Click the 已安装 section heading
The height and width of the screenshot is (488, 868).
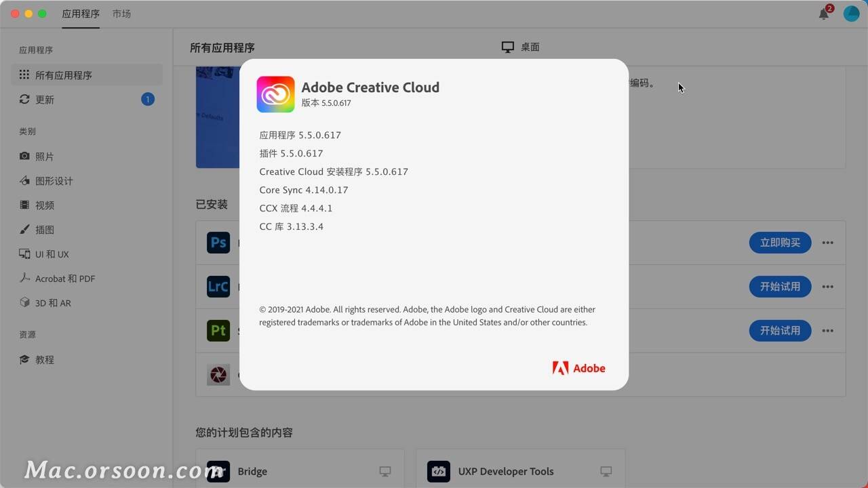click(212, 204)
